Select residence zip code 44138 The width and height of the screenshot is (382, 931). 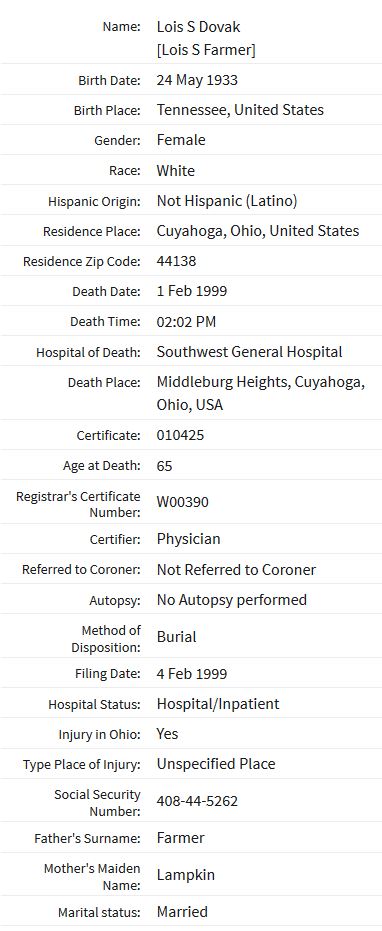[176, 261]
